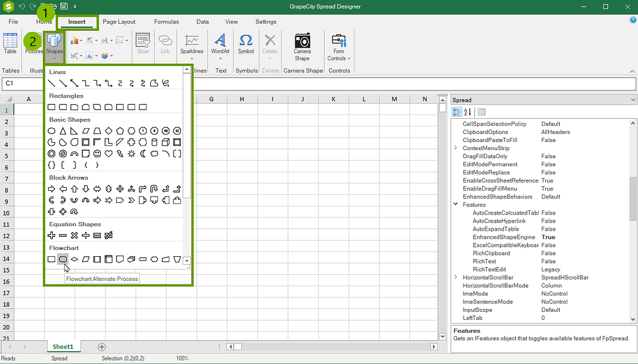Select the Minus equation shape
Viewport: 638px width, 364px height.
[63, 235]
